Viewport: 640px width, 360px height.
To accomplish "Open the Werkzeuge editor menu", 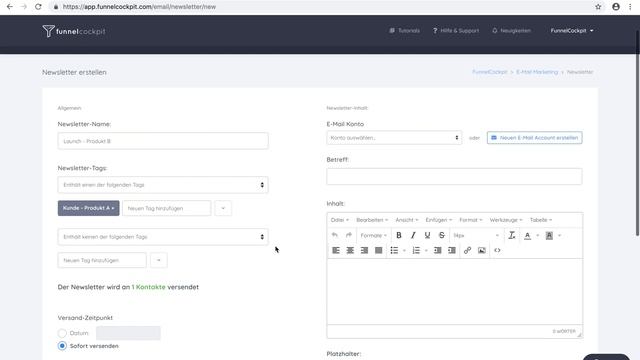I will point(506,220).
